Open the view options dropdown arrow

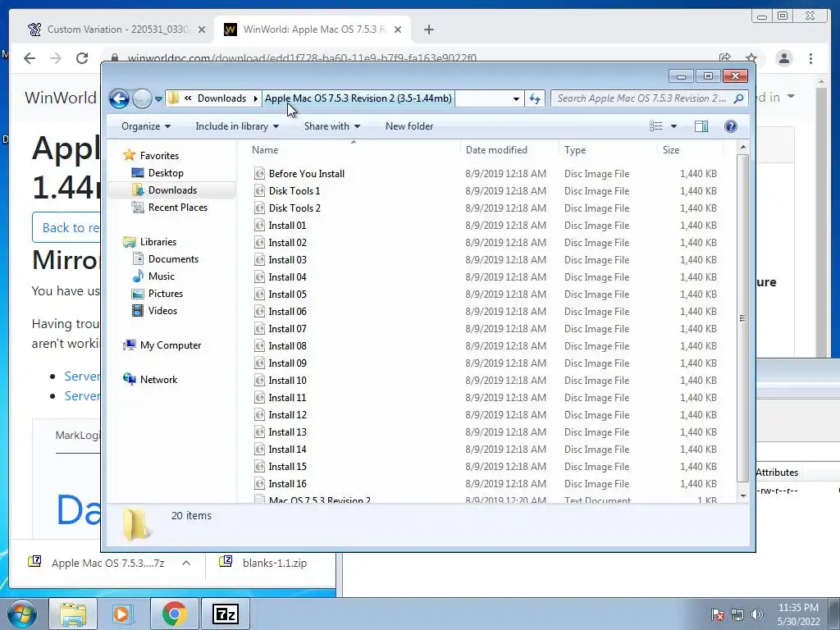tap(674, 126)
